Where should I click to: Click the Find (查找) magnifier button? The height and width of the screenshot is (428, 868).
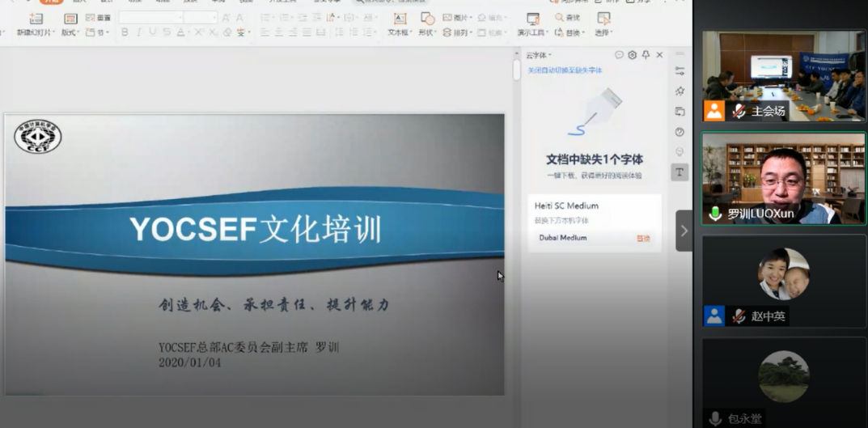[567, 18]
